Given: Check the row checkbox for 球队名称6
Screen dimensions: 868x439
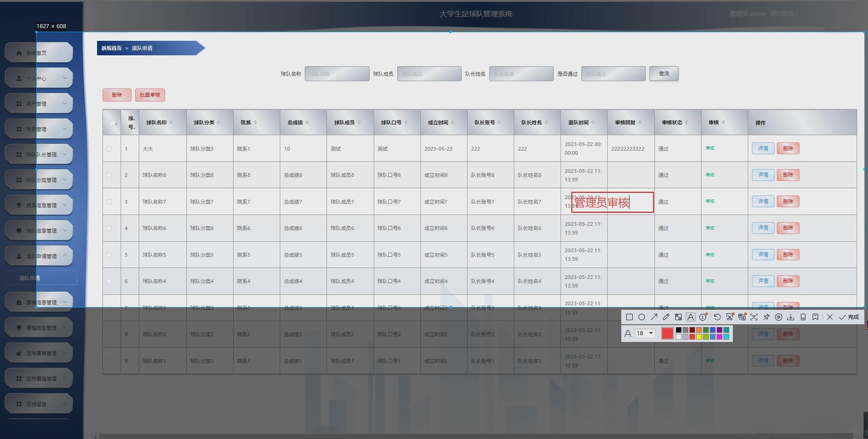Looking at the screenshot, I should (x=109, y=228).
